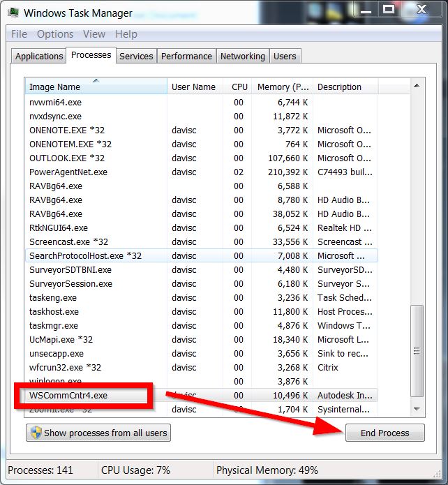Viewport: 448px width, 485px height.
Task: Click the Autodesk In... description cell
Action: pyautogui.click(x=345, y=395)
